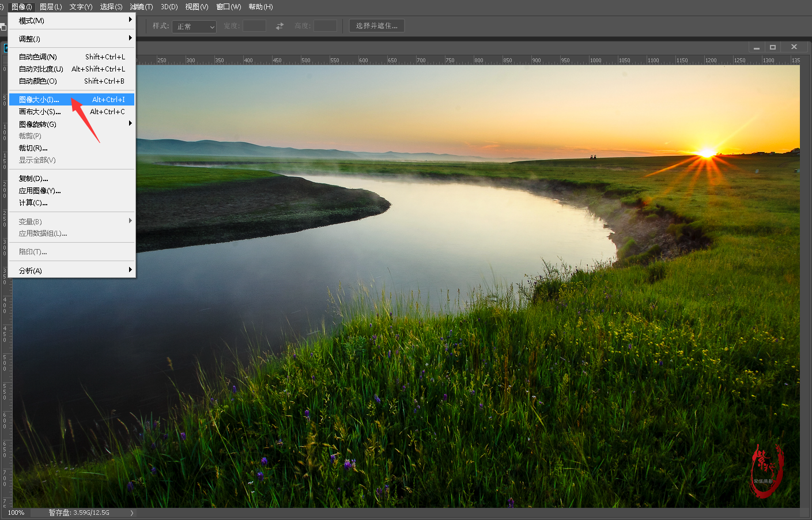Swap width and height values icon

click(280, 26)
